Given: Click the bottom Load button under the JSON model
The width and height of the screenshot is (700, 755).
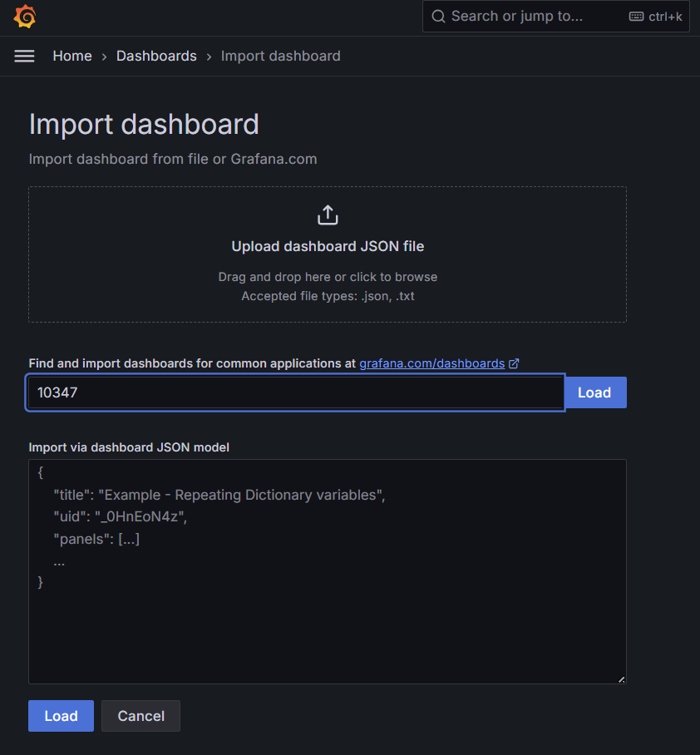Looking at the screenshot, I should tap(62, 716).
